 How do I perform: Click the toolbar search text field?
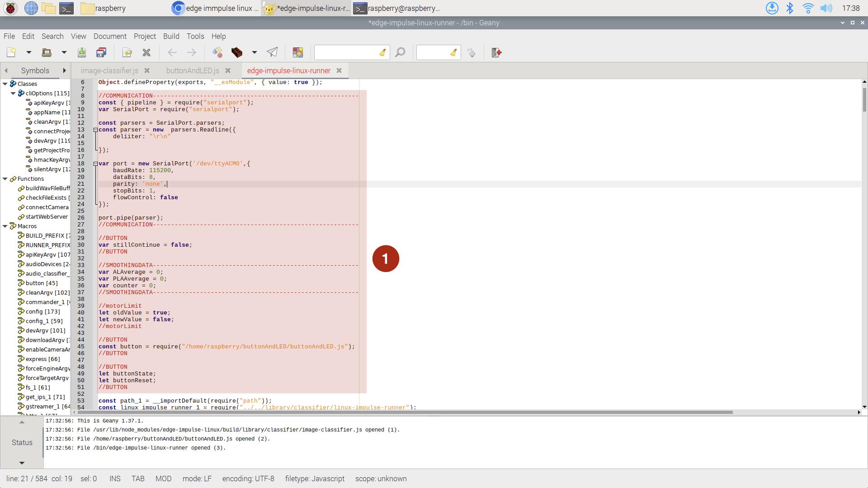point(346,52)
